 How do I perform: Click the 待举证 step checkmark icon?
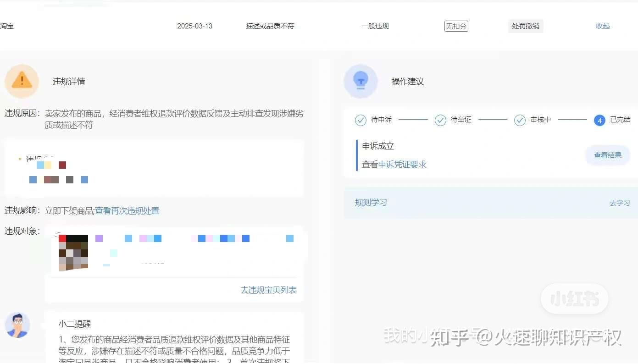coord(440,120)
